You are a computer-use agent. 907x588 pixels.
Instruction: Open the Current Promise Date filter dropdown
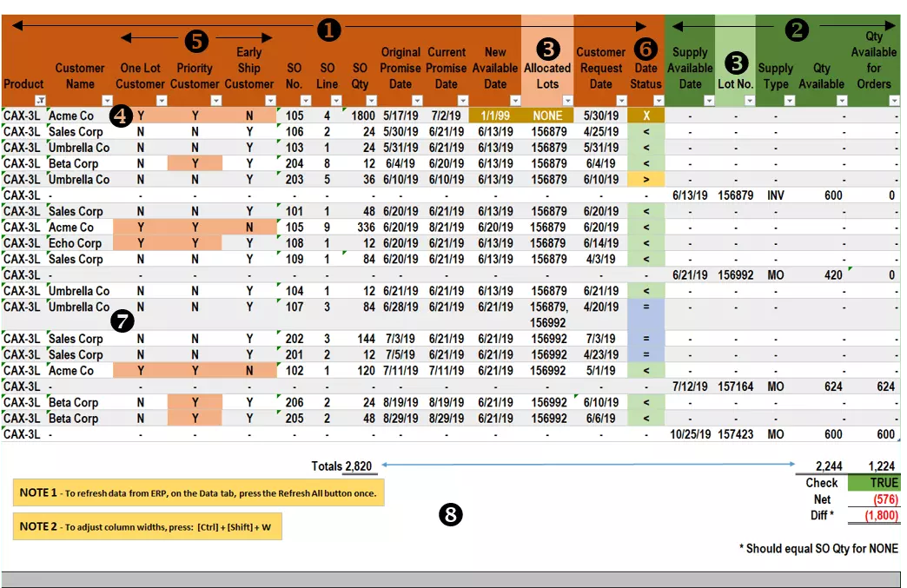point(462,101)
